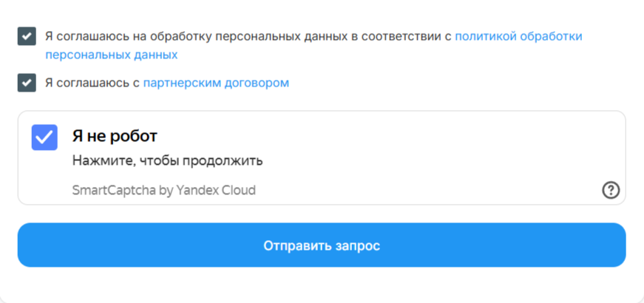Click the word "робот" in the captcha title
Viewport: 644px width, 303px height.
pyautogui.click(x=137, y=137)
